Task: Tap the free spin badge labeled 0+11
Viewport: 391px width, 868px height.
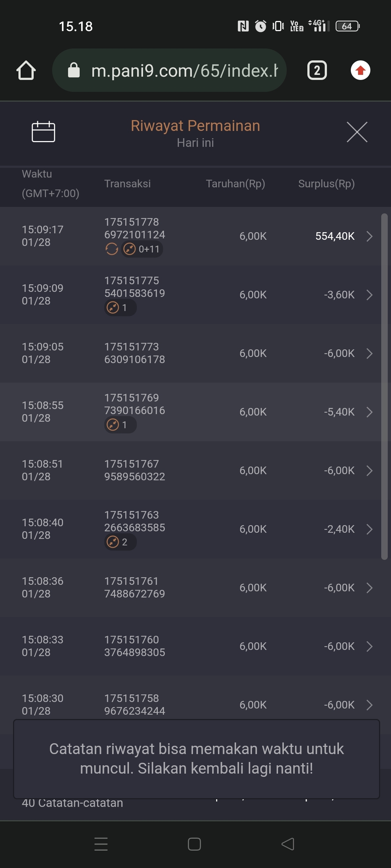Action: [x=142, y=249]
